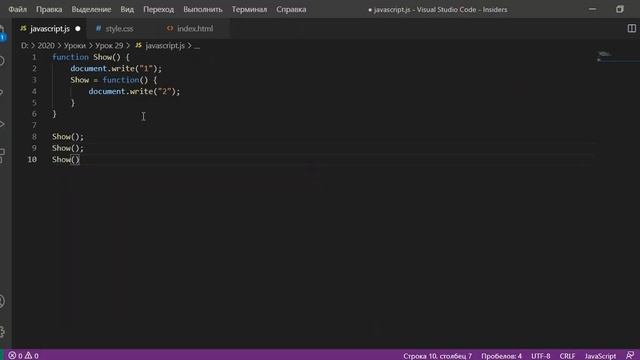Open Search view in activity bar
Viewport: 640px width, 360px height.
2,61
